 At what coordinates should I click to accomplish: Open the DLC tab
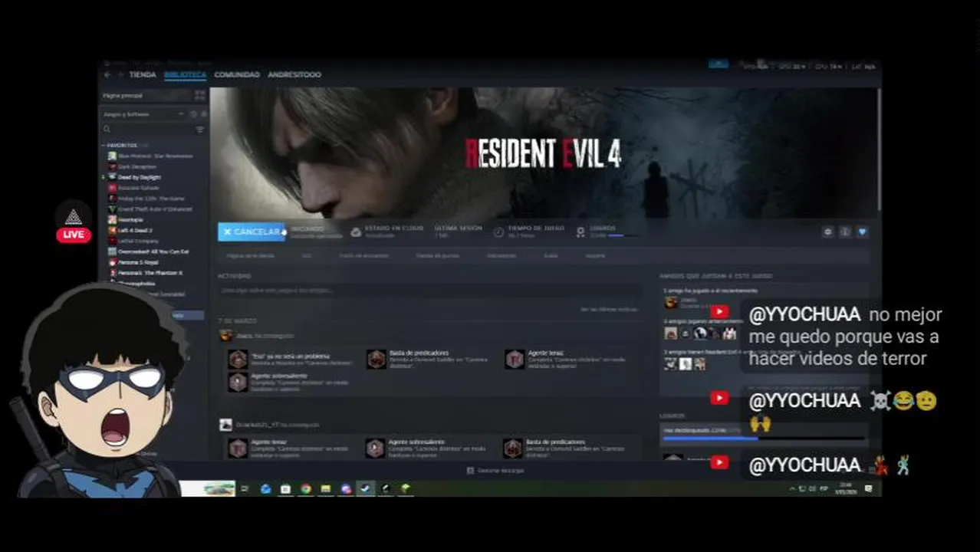pos(307,255)
